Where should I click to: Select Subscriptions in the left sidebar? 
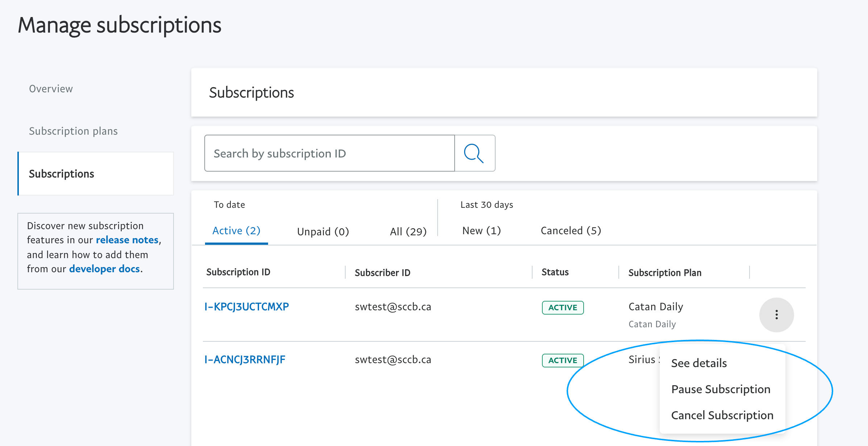(x=61, y=174)
